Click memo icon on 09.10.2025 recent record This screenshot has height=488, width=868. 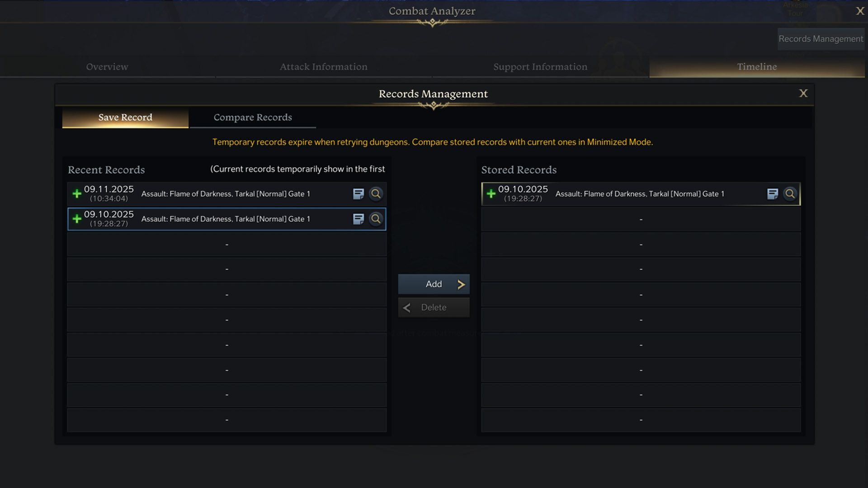point(358,219)
